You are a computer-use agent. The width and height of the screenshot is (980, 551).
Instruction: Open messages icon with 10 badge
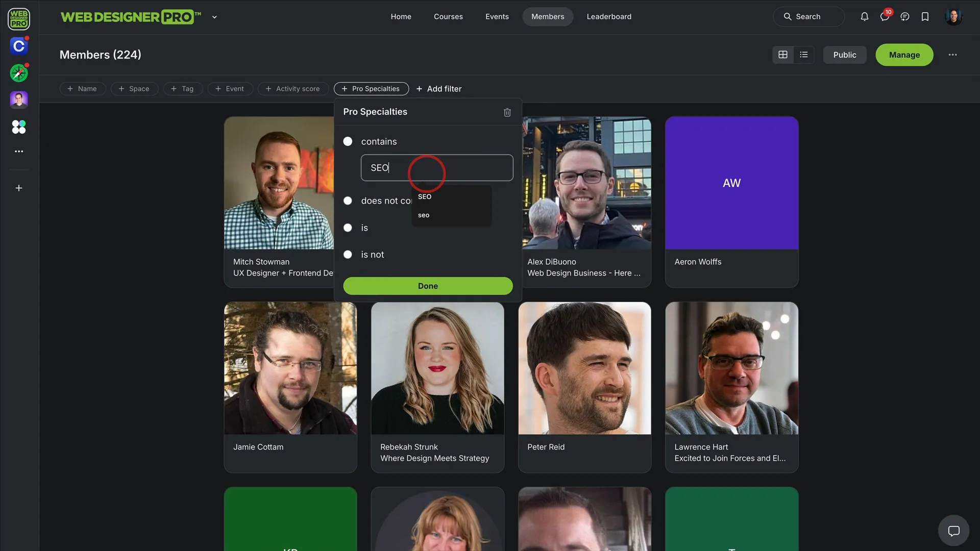coord(885,17)
